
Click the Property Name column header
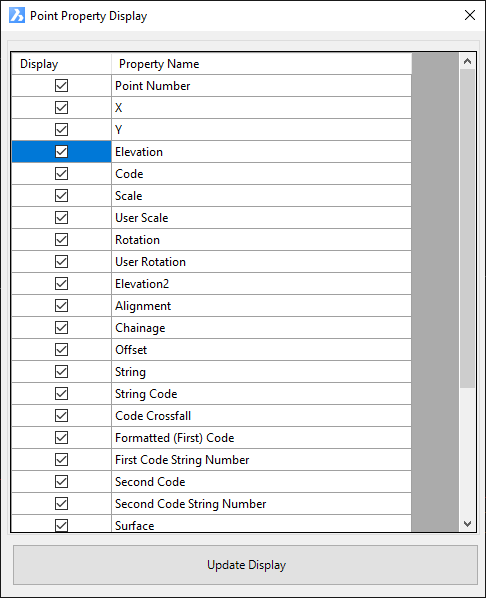[262, 64]
